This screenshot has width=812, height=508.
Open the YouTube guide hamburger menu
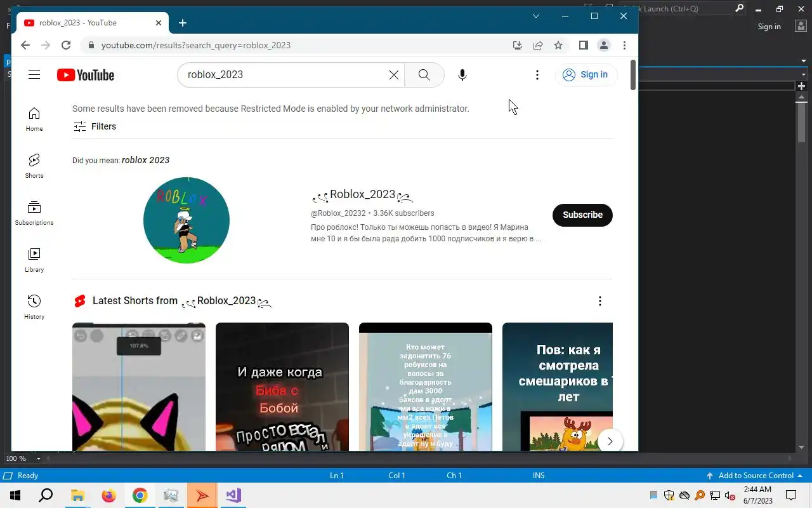pyautogui.click(x=34, y=75)
